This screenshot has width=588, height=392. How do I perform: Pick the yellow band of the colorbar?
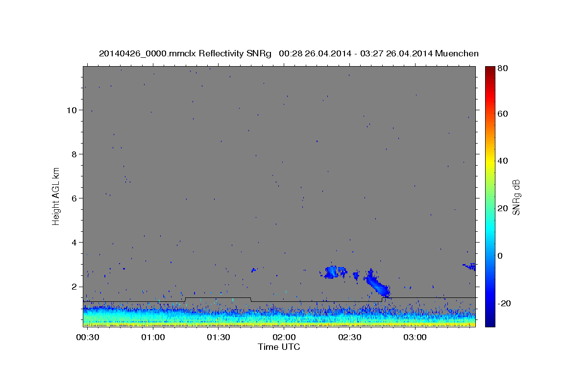click(490, 161)
